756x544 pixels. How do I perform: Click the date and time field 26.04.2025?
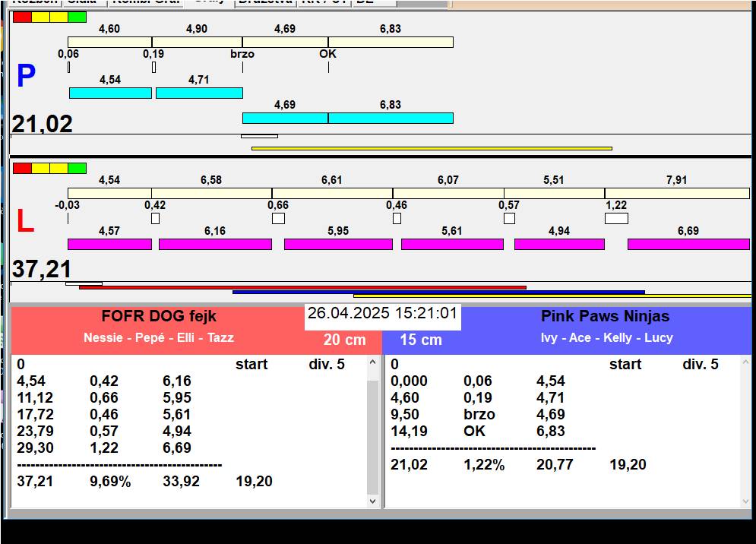382,314
